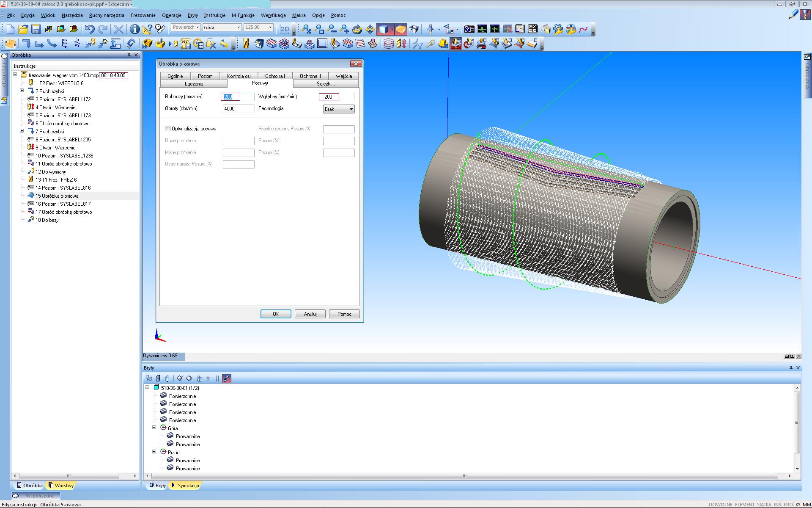Image resolution: width=812 pixels, height=508 pixels.
Task: Click the highlighted icon in Bryły toolbar
Action: pos(227,378)
